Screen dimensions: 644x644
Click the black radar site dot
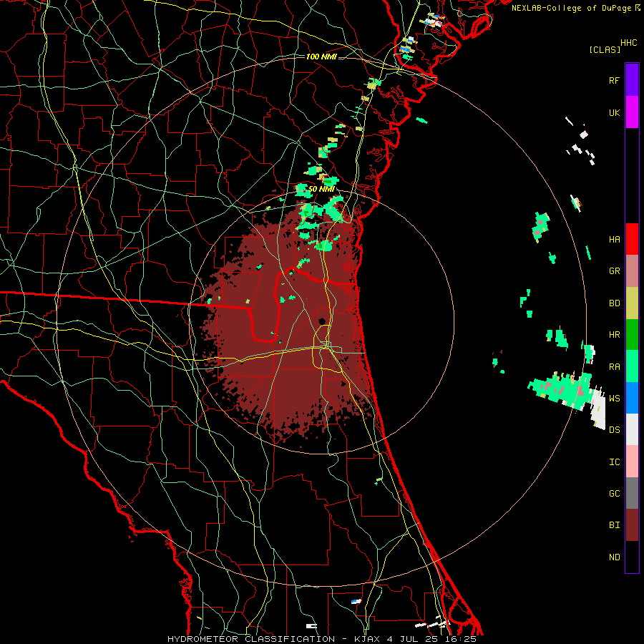pos(322,321)
